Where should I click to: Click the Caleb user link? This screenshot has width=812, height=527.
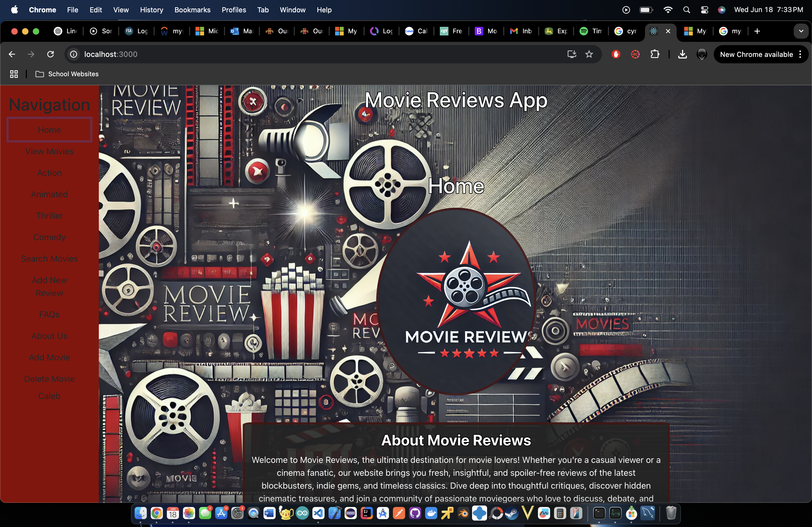click(x=49, y=396)
